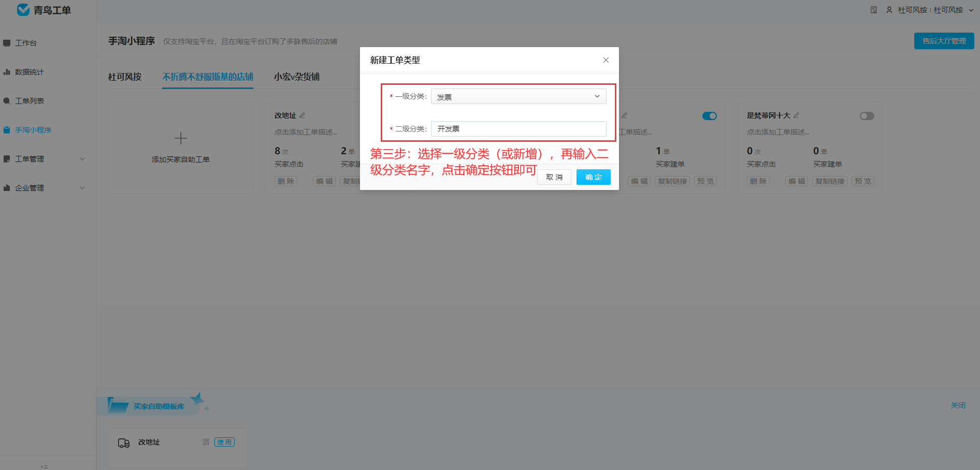Image resolution: width=980 pixels, height=470 pixels.
Task: Switch to the 不折腾不舒服斯基的店铺 tab
Action: pyautogui.click(x=208, y=77)
